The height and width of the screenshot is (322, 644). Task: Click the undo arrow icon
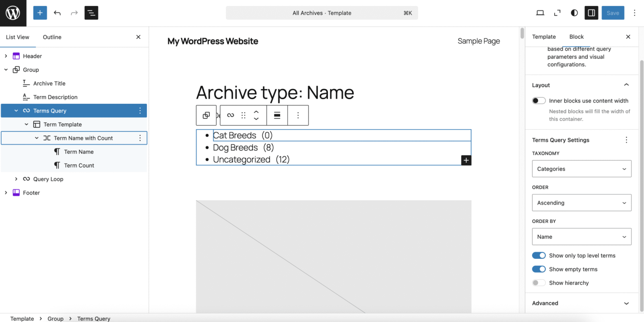(57, 13)
